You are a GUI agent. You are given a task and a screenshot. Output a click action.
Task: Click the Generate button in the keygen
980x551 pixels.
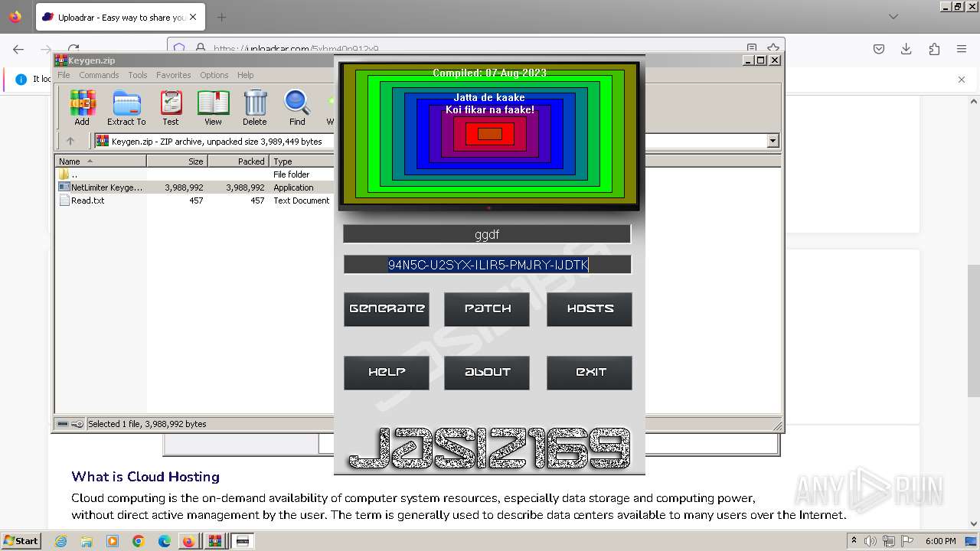coord(387,309)
